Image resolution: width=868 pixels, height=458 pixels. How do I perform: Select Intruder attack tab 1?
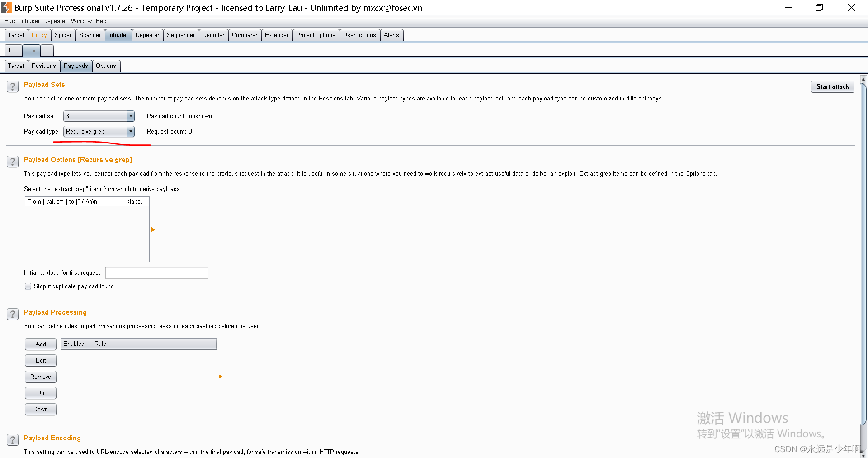click(x=9, y=51)
